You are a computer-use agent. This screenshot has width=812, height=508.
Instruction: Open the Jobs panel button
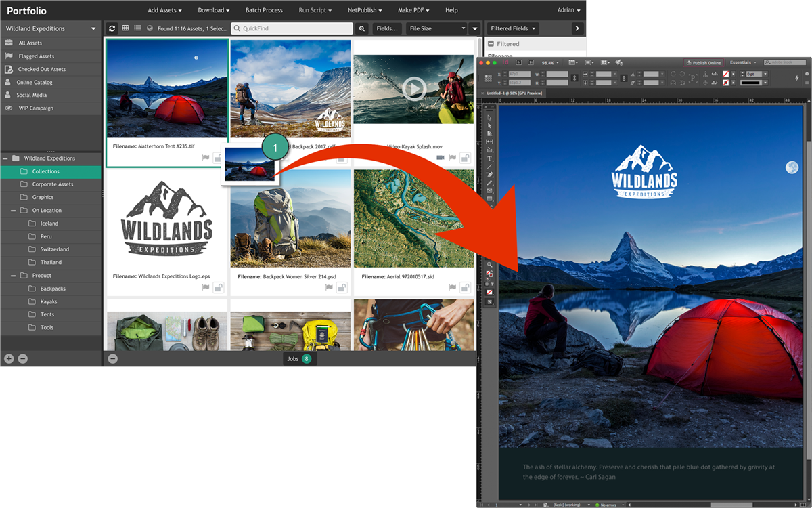299,358
